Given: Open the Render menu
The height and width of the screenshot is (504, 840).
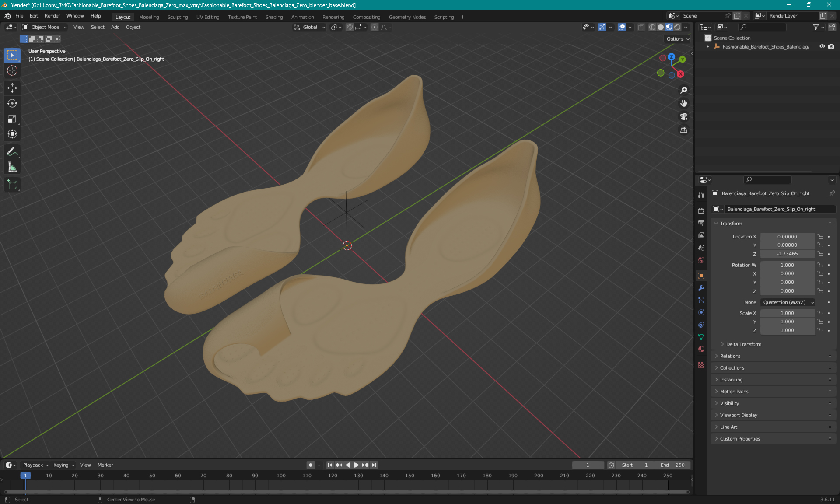Looking at the screenshot, I should [52, 16].
